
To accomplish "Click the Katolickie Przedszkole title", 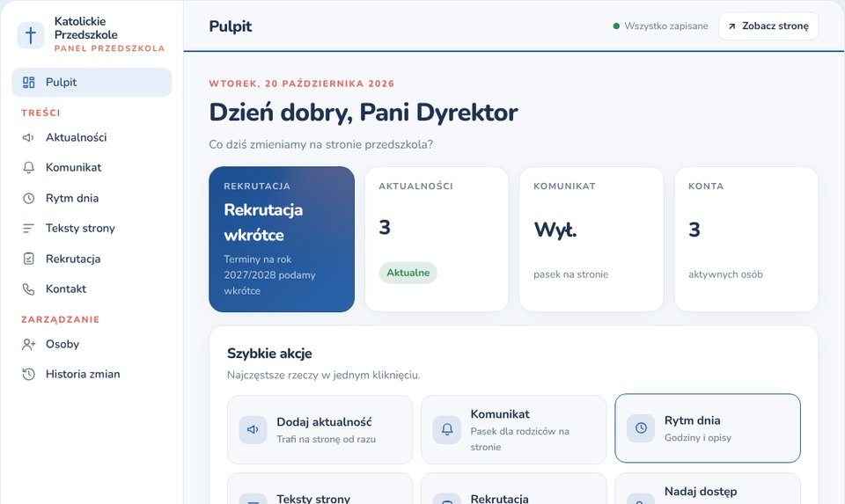I will [85, 28].
